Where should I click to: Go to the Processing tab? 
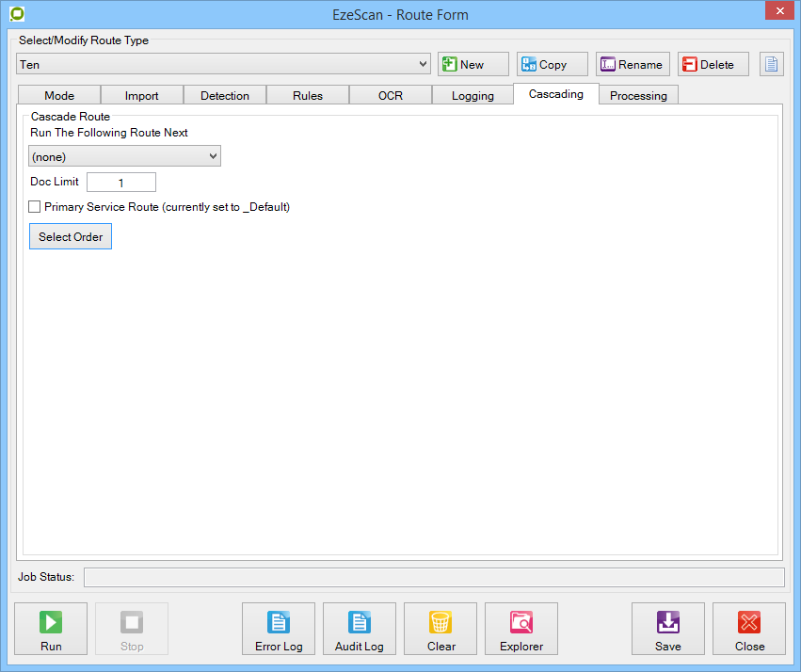click(x=638, y=95)
